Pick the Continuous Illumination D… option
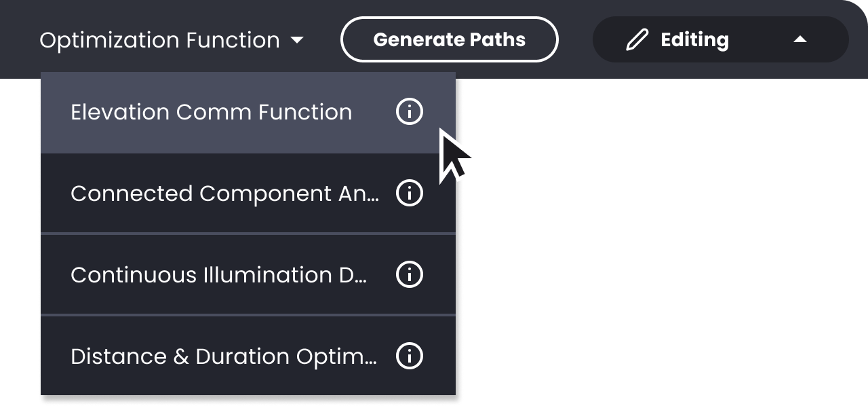 [x=218, y=275]
